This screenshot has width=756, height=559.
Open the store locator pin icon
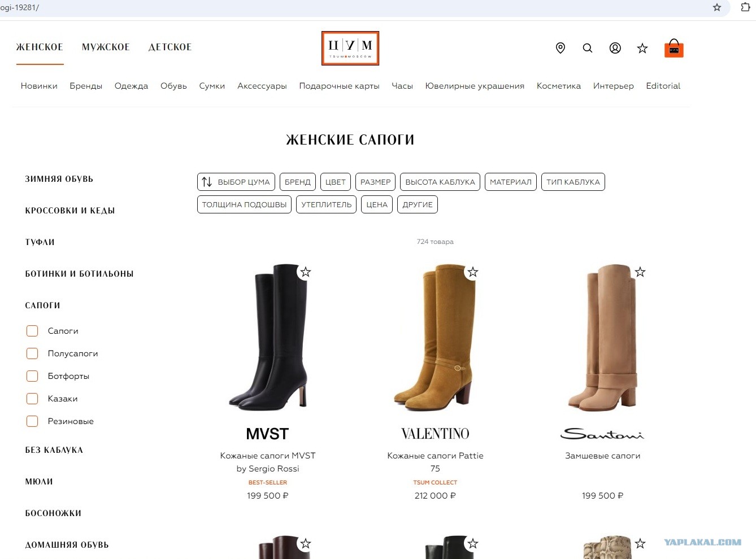pyautogui.click(x=561, y=48)
